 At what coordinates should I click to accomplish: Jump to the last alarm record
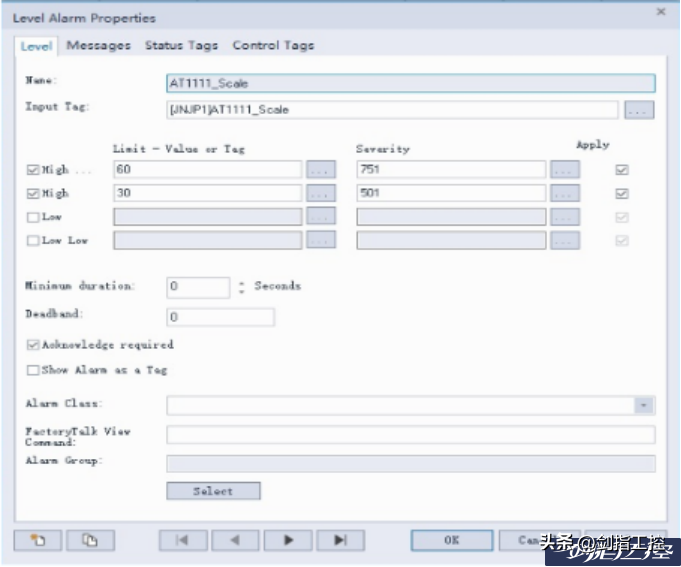[x=340, y=540]
